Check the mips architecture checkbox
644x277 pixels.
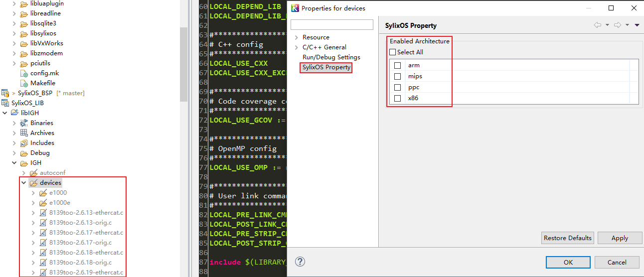(397, 76)
